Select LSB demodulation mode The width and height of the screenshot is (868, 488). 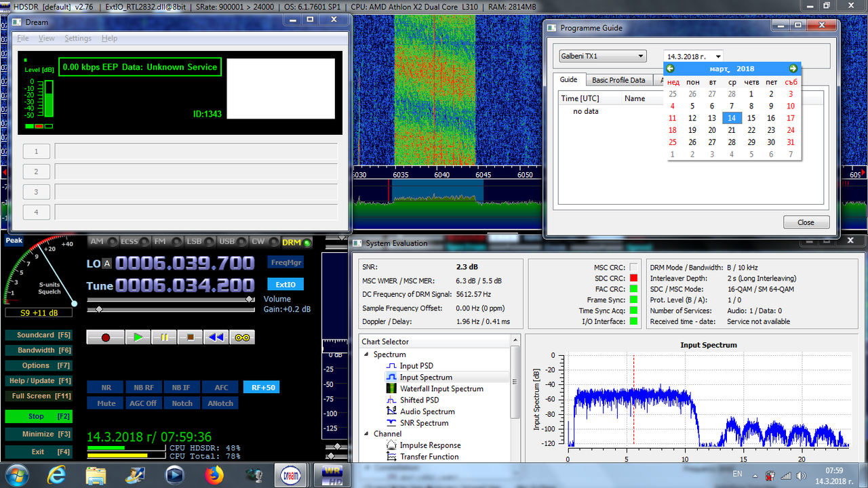[x=200, y=242]
